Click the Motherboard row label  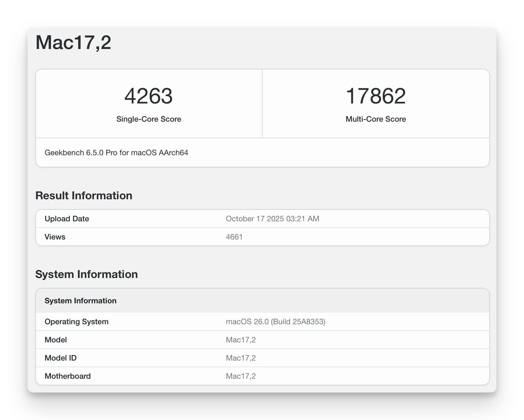click(67, 376)
